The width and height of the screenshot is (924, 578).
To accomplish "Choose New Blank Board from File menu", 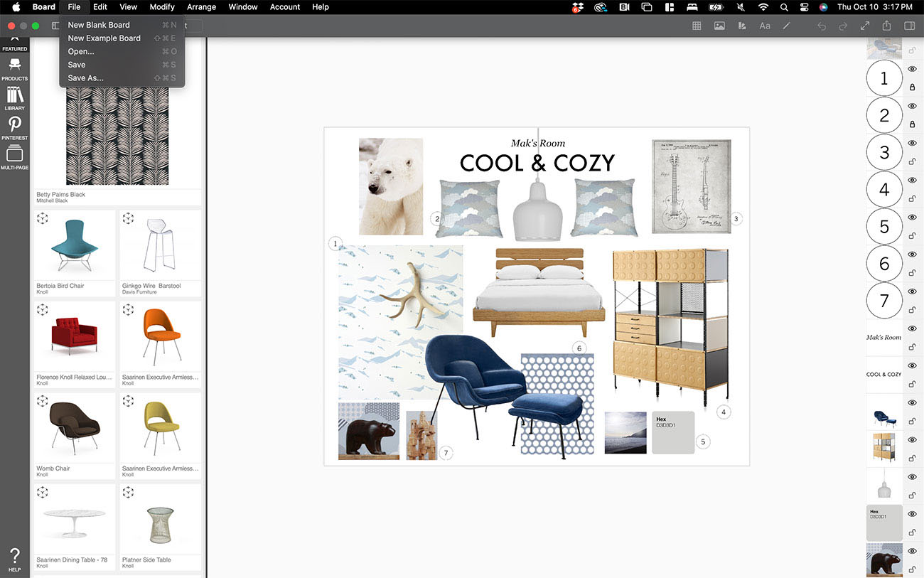I will (x=99, y=25).
